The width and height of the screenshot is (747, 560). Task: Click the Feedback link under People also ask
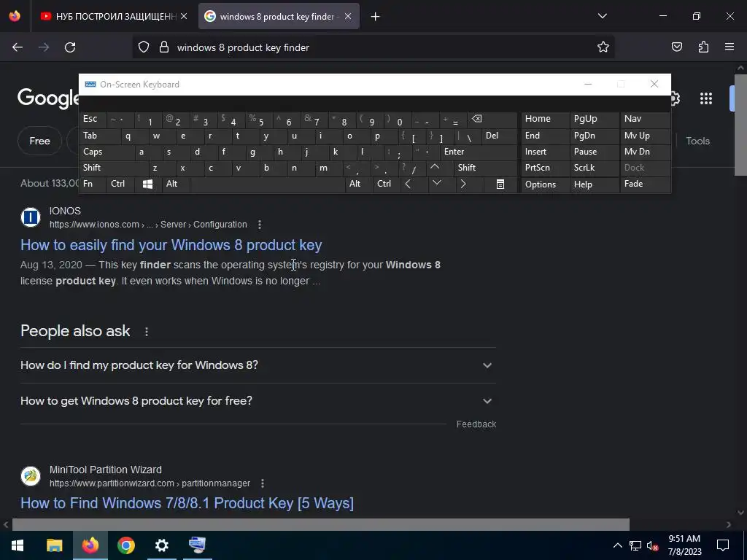pos(476,424)
